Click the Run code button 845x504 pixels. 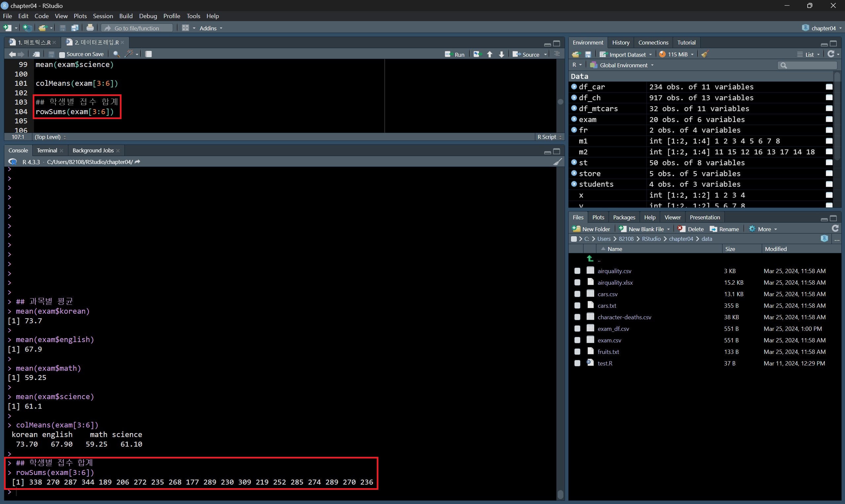click(x=455, y=54)
